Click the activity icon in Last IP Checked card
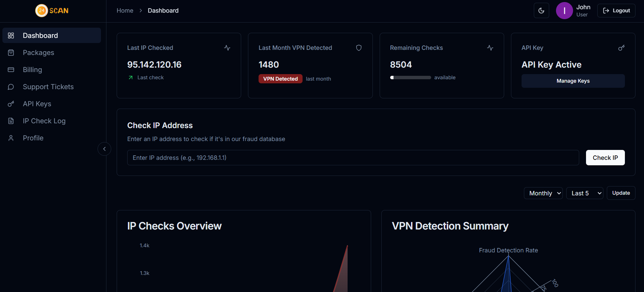Image resolution: width=644 pixels, height=292 pixels. pos(227,48)
